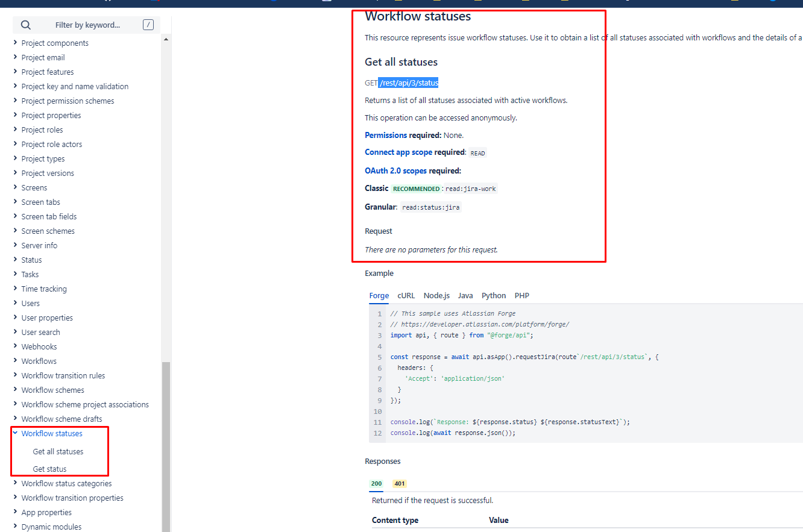Click the slash shortcut badge in filter box
The height and width of the screenshot is (532, 803).
pyautogui.click(x=148, y=25)
